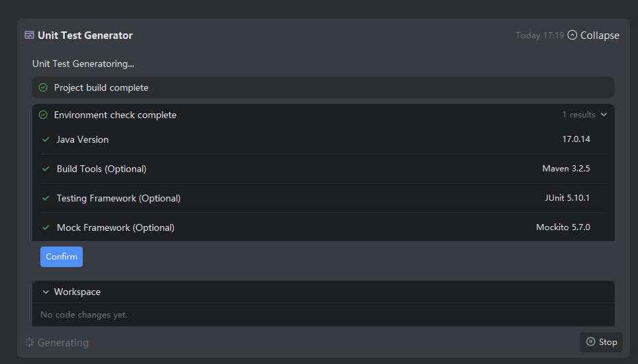The image size is (638, 364).
Task: Collapse the 1 results chevron
Action: (604, 115)
